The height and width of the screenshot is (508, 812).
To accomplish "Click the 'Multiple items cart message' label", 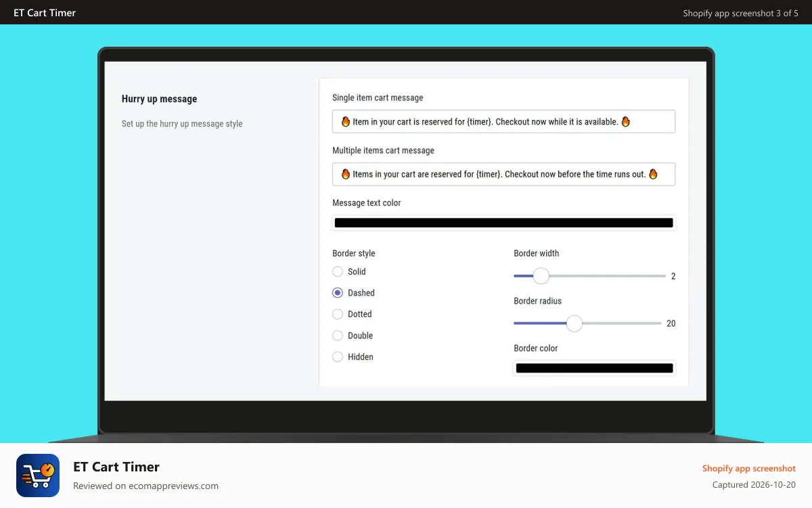I will pyautogui.click(x=383, y=150).
